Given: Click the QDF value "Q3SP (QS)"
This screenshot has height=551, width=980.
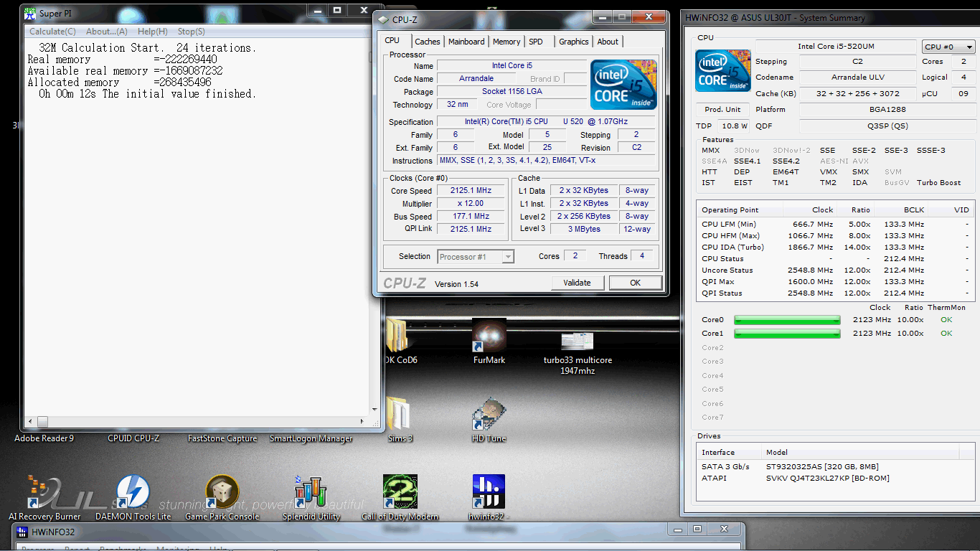Looking at the screenshot, I should coord(887,126).
